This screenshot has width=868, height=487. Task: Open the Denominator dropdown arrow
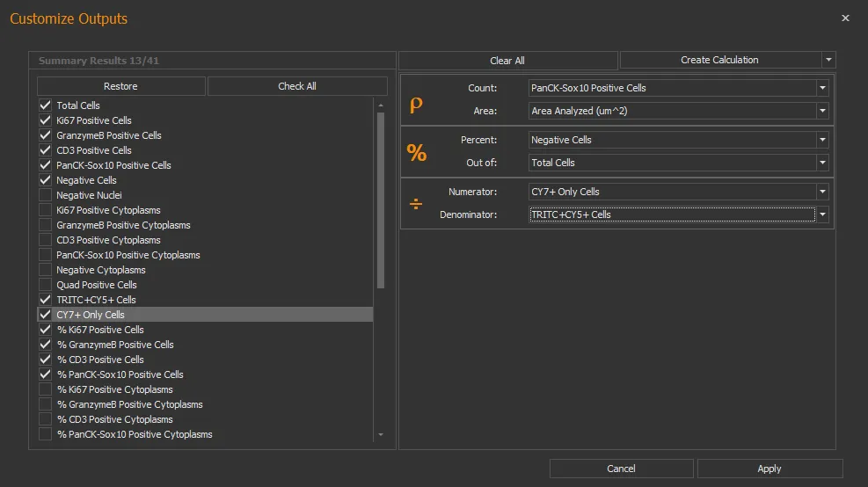point(822,214)
